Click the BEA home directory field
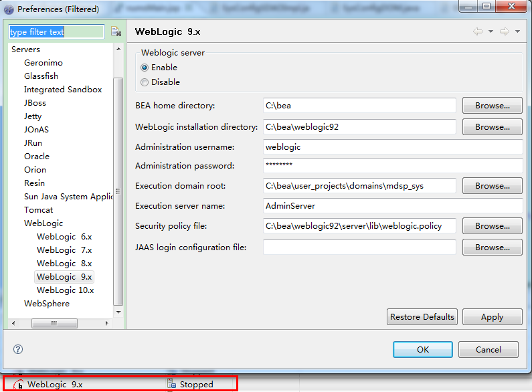532x392 pixels. 359,106
